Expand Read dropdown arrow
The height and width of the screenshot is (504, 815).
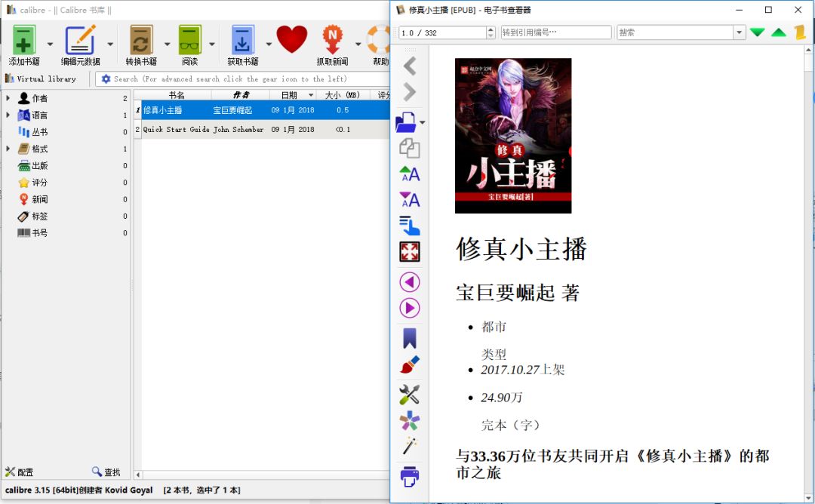[212, 45]
